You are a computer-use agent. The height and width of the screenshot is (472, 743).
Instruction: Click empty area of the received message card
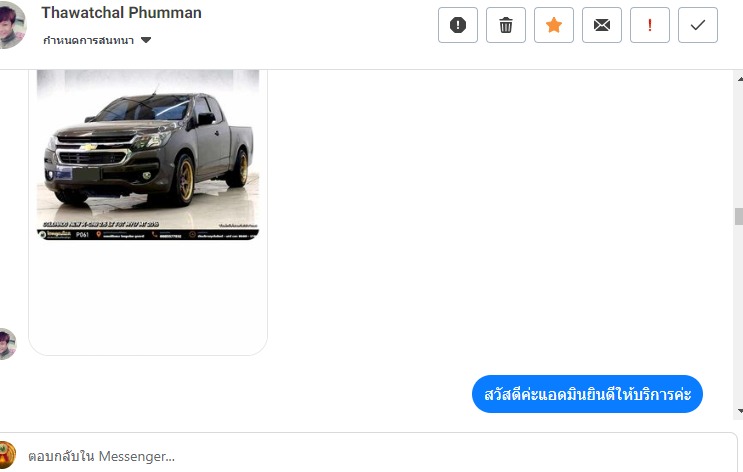click(148, 296)
